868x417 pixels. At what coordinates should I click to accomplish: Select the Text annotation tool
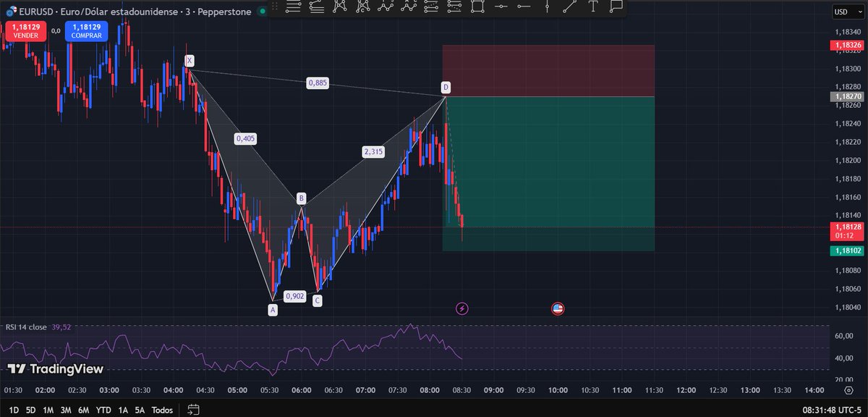point(593,6)
